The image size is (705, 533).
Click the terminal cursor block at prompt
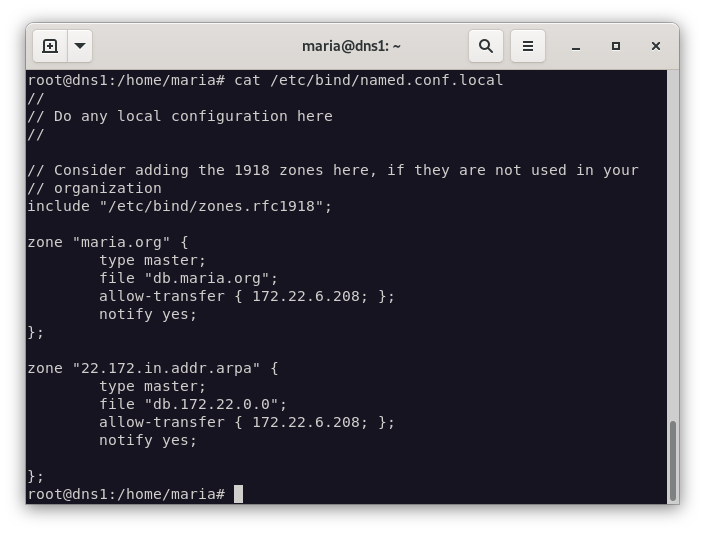tap(238, 494)
